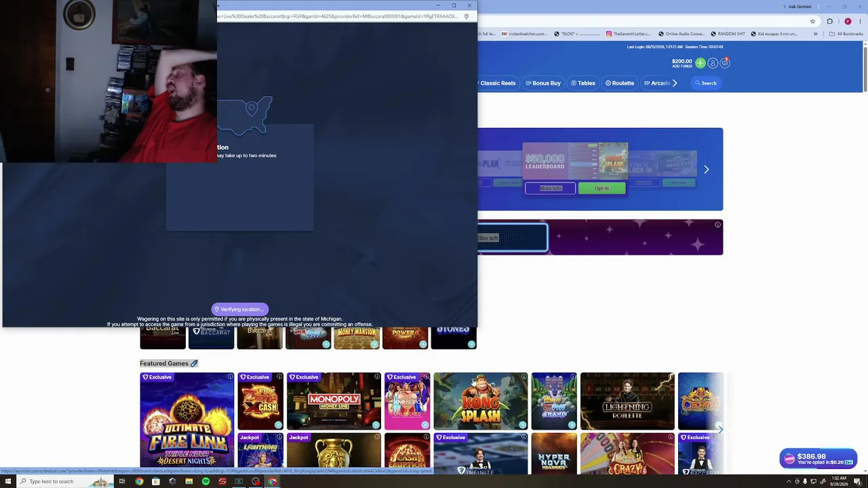
Task: Click More Info on the leaderboard banner
Action: click(x=550, y=188)
